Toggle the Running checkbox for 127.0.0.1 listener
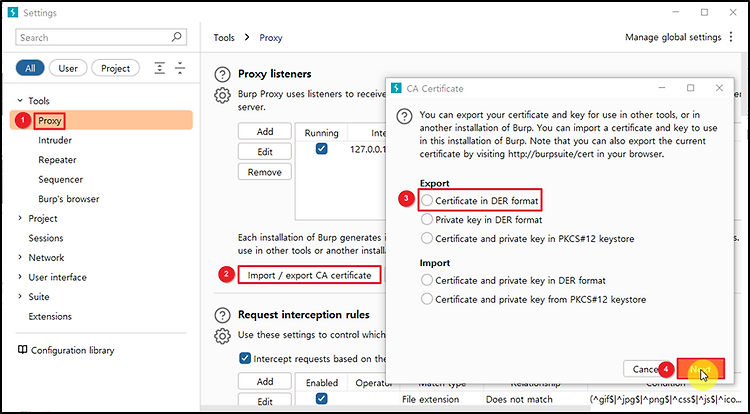The image size is (750, 414). pos(321,149)
